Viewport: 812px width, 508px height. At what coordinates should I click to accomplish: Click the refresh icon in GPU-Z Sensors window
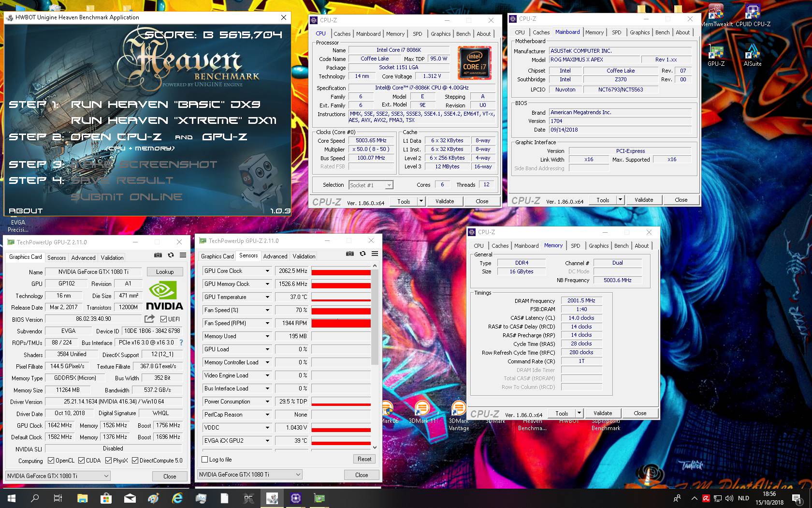(x=362, y=254)
